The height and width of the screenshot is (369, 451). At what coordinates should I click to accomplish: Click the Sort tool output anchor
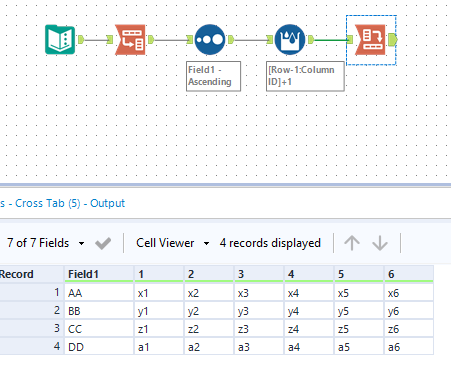(x=231, y=40)
